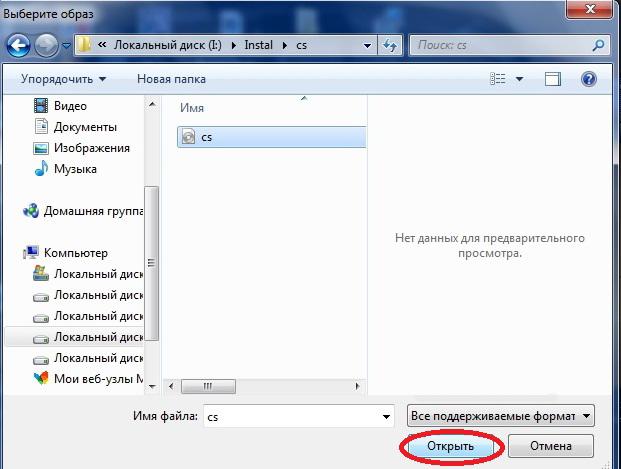Click file list horizontal scroll right arrow

tap(357, 386)
